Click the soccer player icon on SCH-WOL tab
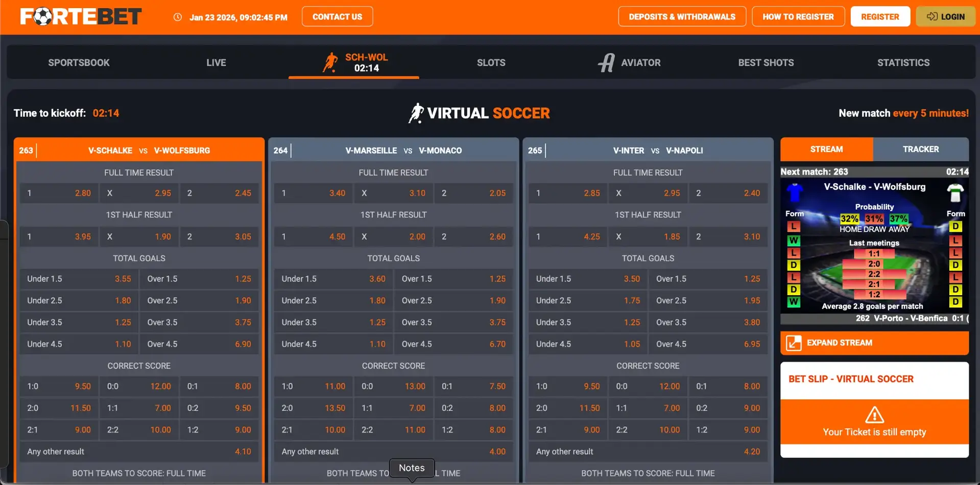Viewport: 980px width, 485px height. click(x=330, y=62)
